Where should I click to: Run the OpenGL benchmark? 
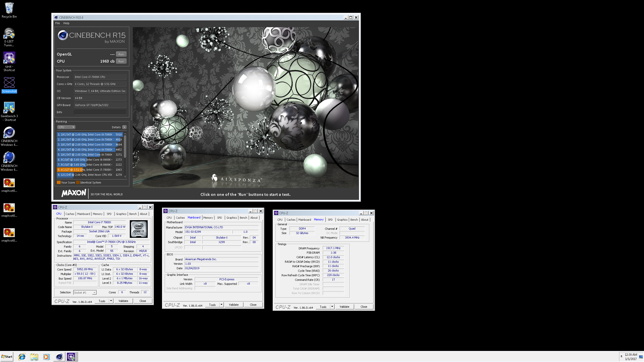121,54
